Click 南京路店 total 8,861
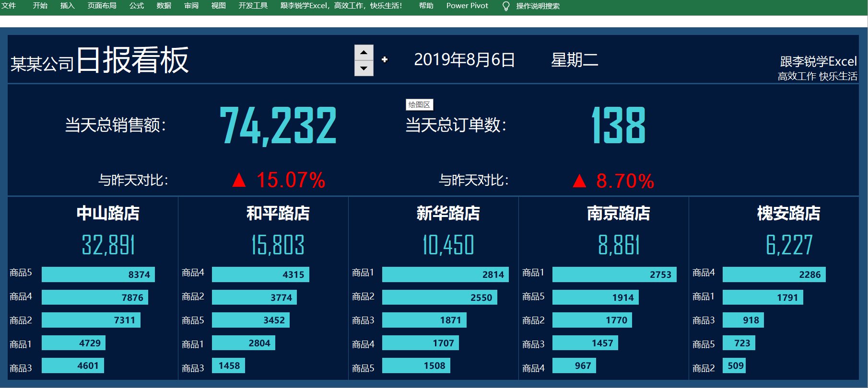Viewport: 868px width, 388px height. (619, 245)
